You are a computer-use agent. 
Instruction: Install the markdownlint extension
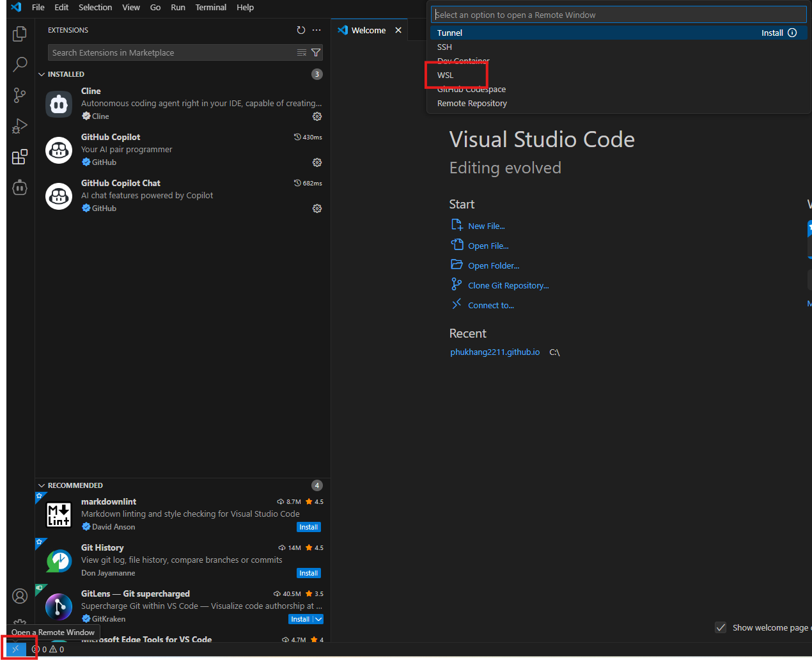tap(308, 527)
